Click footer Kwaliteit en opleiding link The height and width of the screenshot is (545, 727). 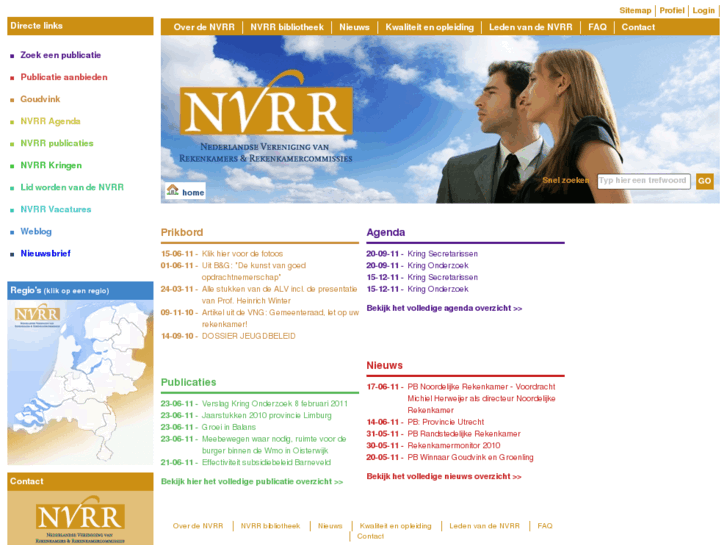point(395,526)
